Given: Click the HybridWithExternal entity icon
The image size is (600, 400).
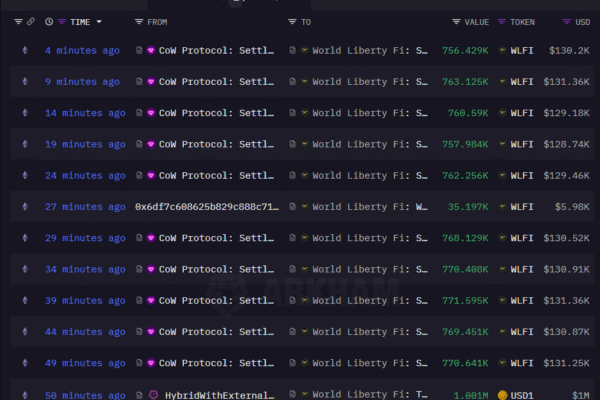Looking at the screenshot, I should (x=153, y=396).
